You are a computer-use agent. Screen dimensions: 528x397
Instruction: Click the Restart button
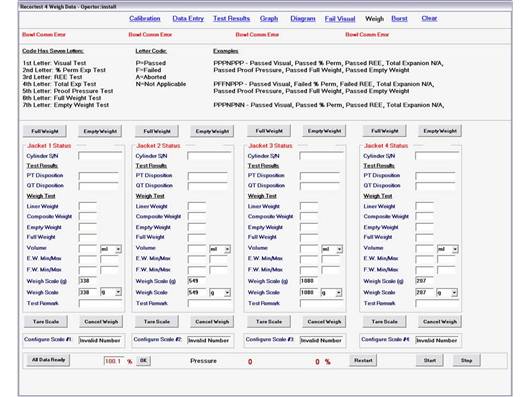[x=363, y=360]
